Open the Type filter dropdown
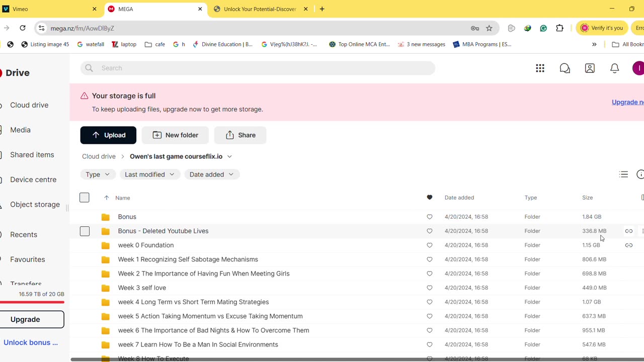 (98, 174)
